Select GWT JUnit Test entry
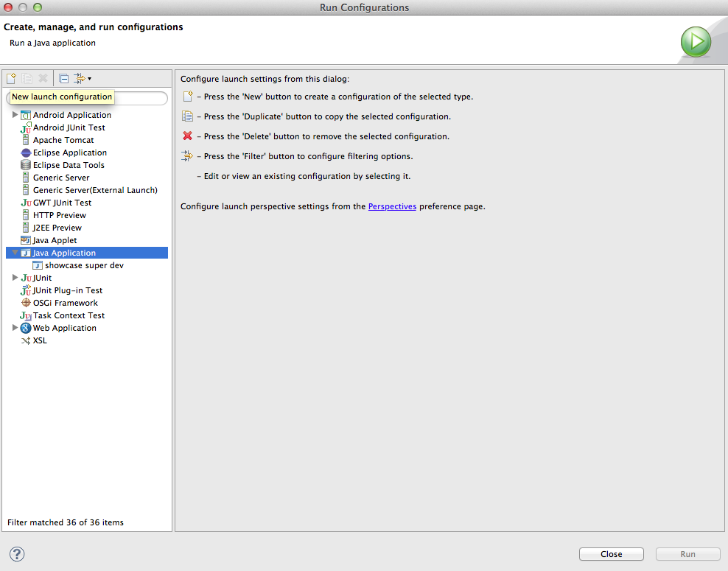Image resolution: width=728 pixels, height=571 pixels. pyautogui.click(x=62, y=203)
